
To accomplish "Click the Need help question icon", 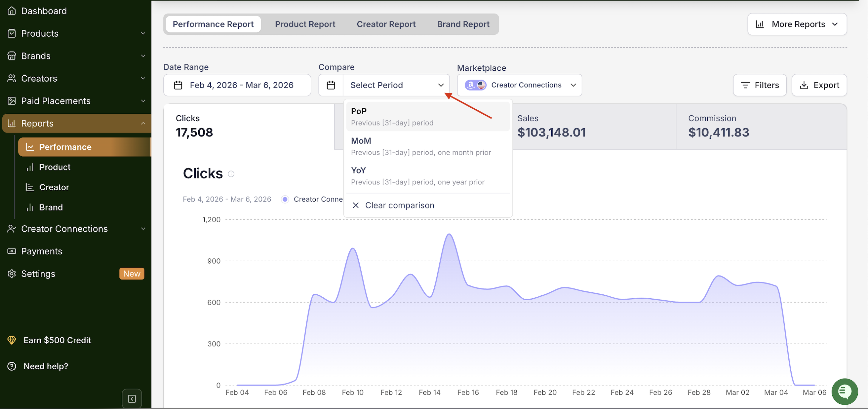I will (x=12, y=366).
